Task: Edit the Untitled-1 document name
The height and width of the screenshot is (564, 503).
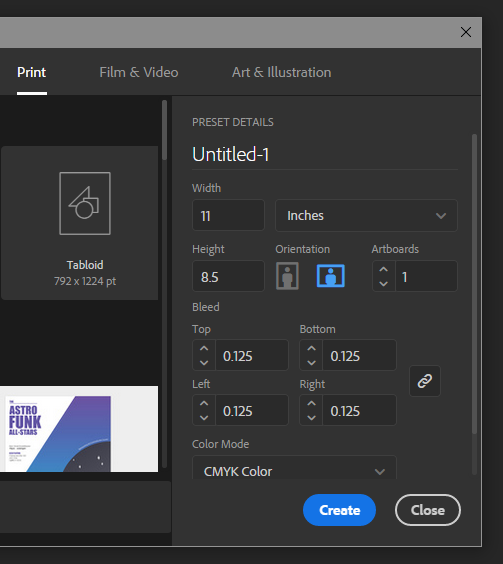Action: pyautogui.click(x=325, y=155)
